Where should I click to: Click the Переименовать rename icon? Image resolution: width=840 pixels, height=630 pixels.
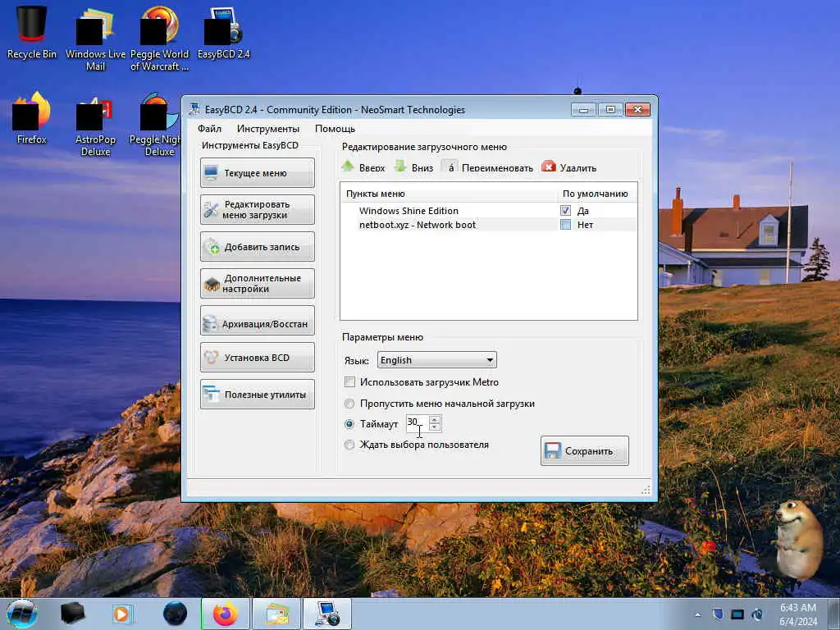click(x=450, y=167)
